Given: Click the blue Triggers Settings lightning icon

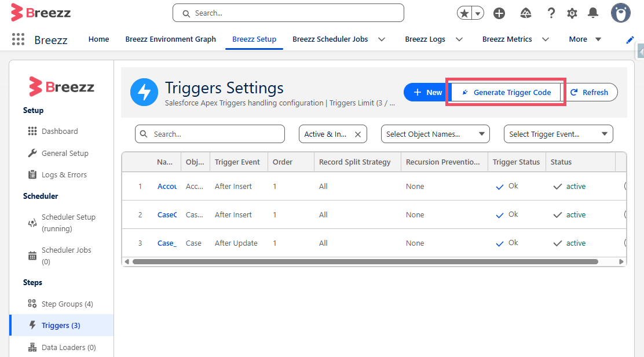Looking at the screenshot, I should point(144,92).
